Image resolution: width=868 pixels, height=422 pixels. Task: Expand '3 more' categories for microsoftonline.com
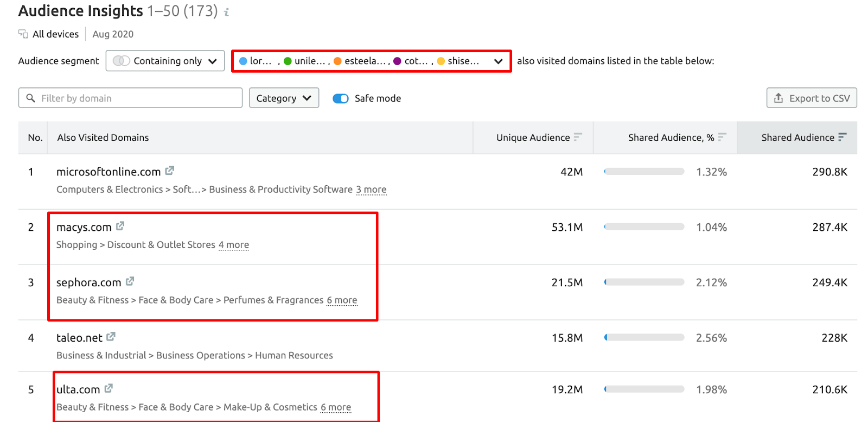click(x=371, y=190)
